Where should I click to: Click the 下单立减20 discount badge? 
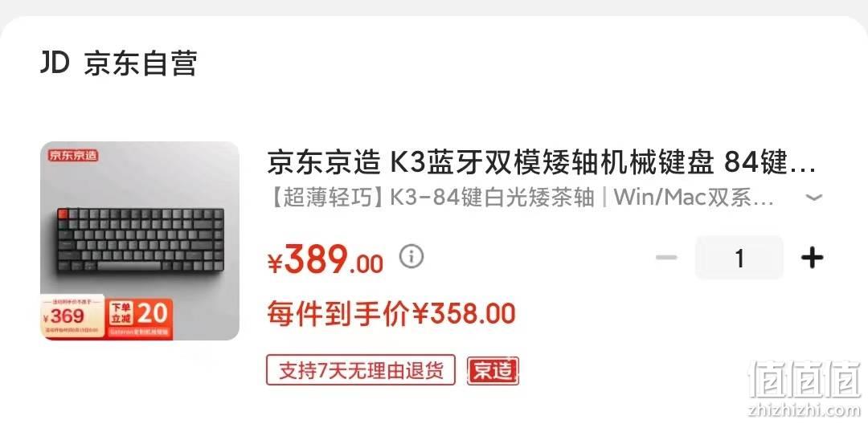[x=138, y=317]
